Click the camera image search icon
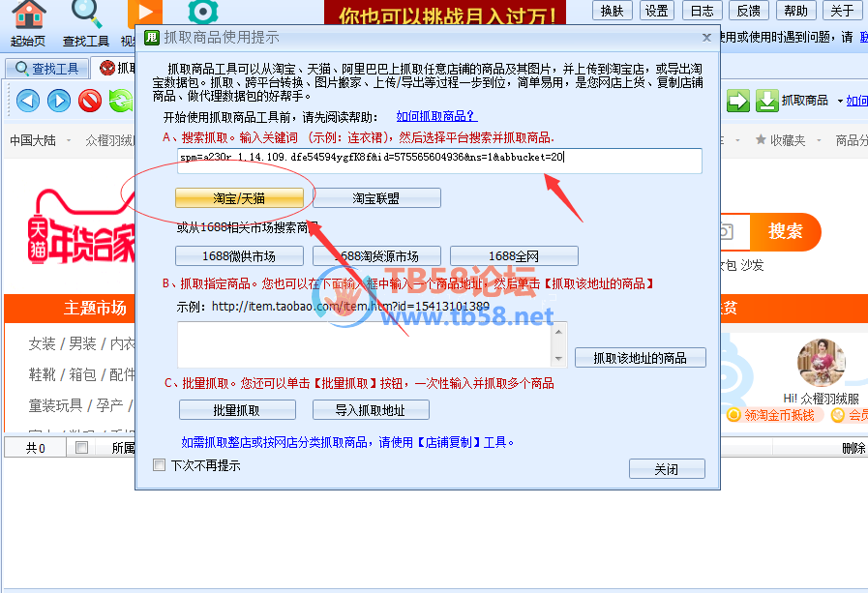The image size is (868, 593). tap(727, 231)
